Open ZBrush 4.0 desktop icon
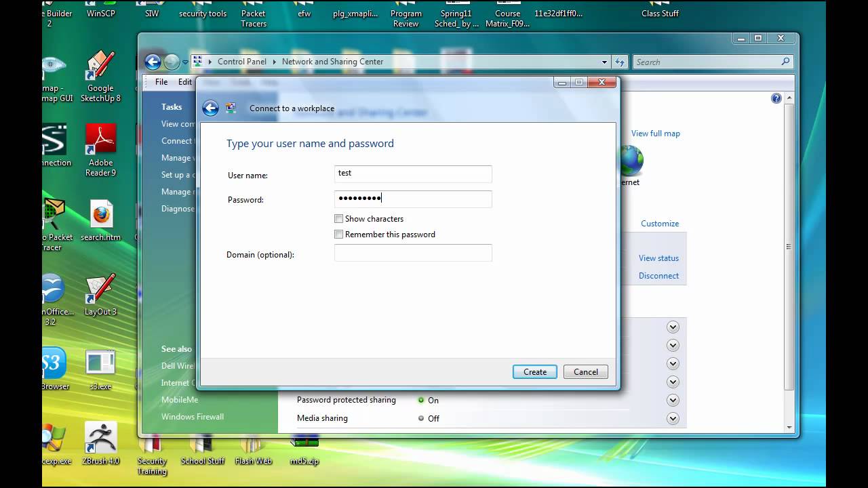This screenshot has height=488, width=868. (x=100, y=444)
